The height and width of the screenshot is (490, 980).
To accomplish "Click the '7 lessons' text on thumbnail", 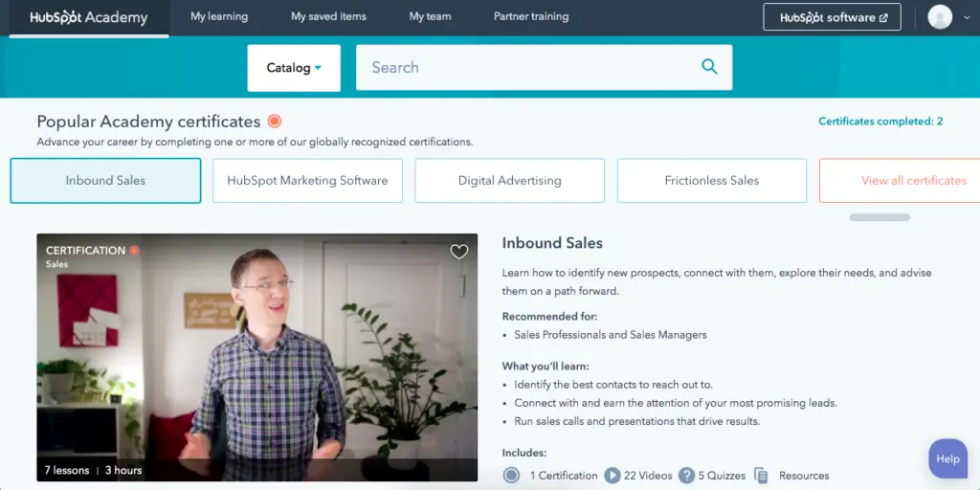I will 67,470.
